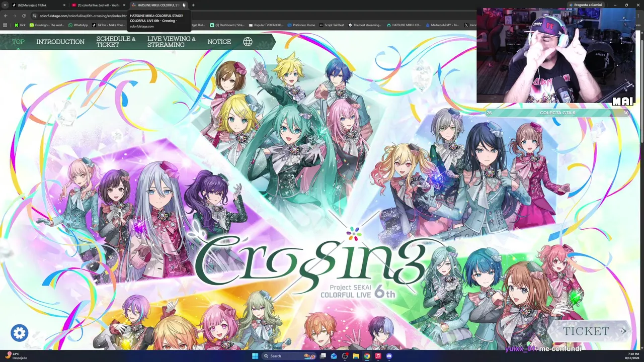Open the pink music app on taskbar

pos(378,356)
